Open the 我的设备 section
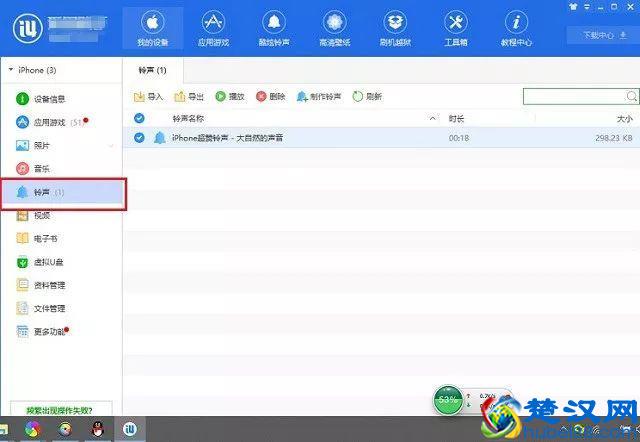 click(153, 28)
